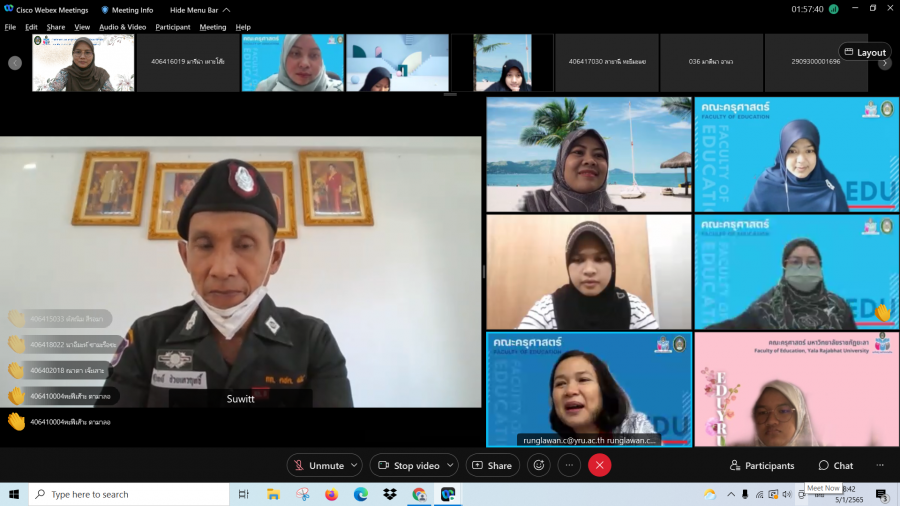Open the Participants panel

[x=762, y=465]
